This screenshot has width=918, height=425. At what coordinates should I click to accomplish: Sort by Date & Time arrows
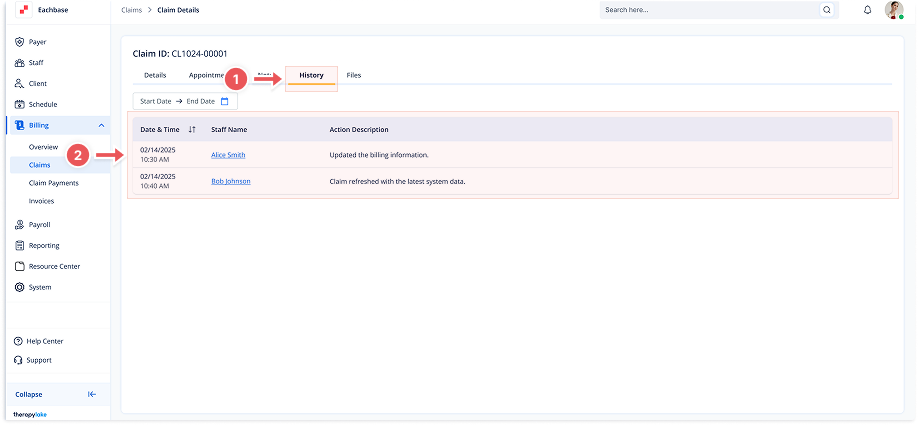(x=192, y=129)
